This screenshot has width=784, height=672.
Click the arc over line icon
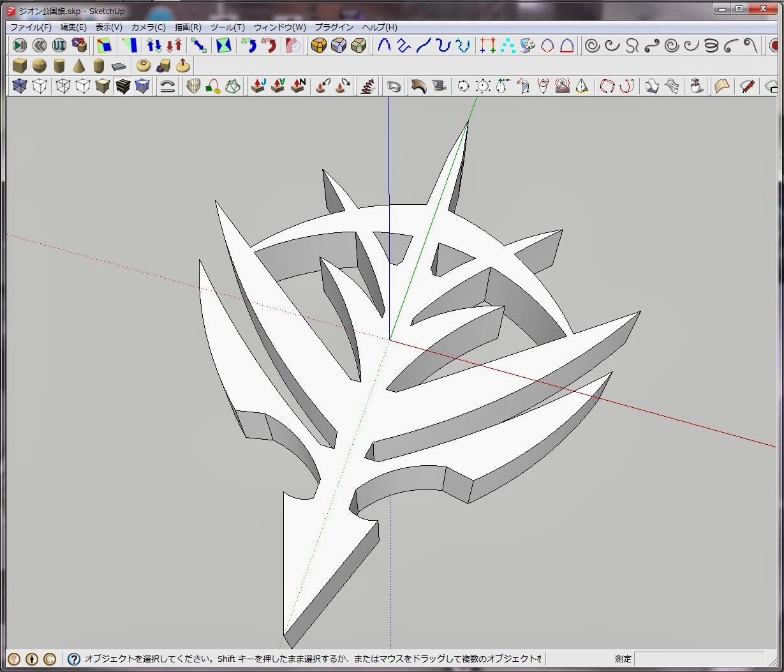coord(167,86)
